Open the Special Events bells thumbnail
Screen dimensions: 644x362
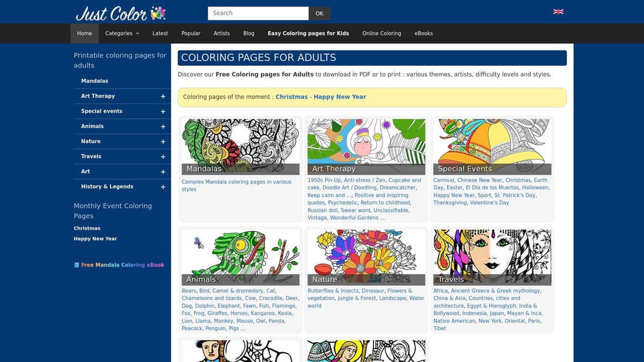pos(492,145)
